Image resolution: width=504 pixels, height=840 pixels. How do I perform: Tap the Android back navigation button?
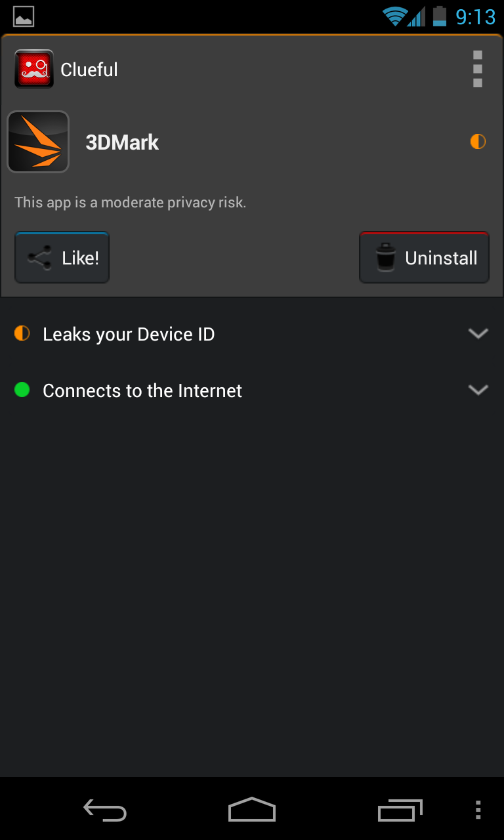coord(104,810)
